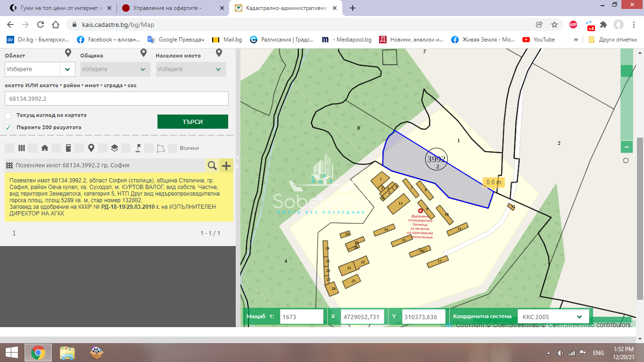The width and height of the screenshot is (644, 362).
Task: Open the 'Област' dropdown
Action: [x=40, y=69]
